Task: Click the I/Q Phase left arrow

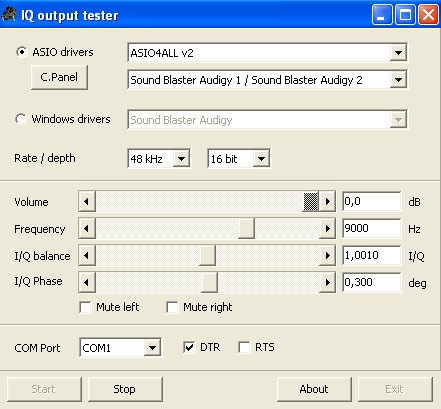Action: click(87, 283)
